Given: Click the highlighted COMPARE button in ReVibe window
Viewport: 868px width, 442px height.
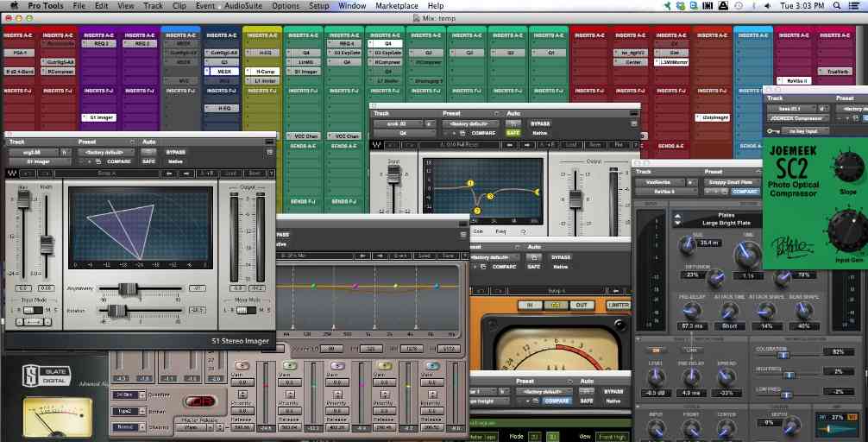Looking at the screenshot, I should click(745, 191).
